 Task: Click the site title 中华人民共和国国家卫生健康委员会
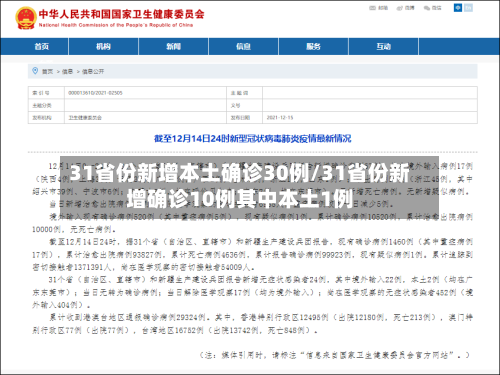(121, 14)
